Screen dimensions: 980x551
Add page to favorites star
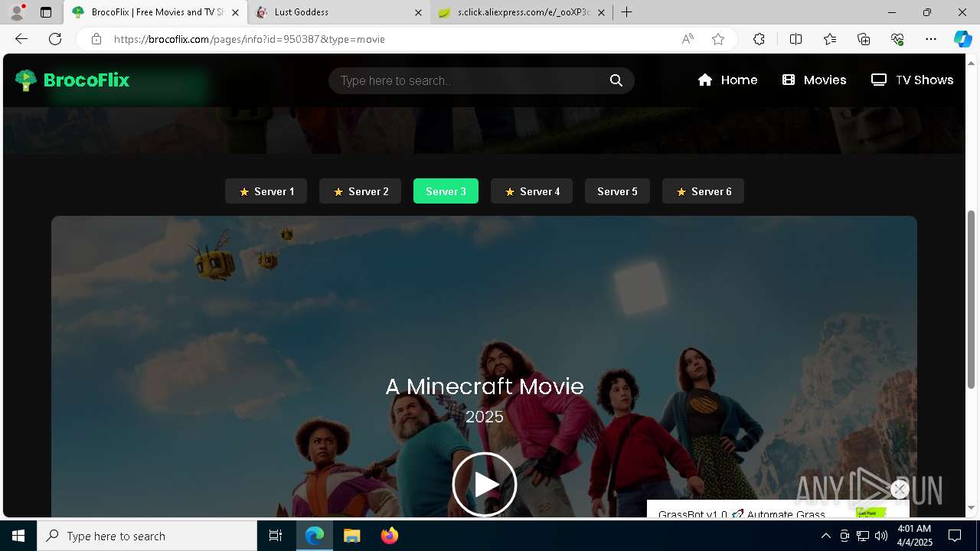pos(718,39)
